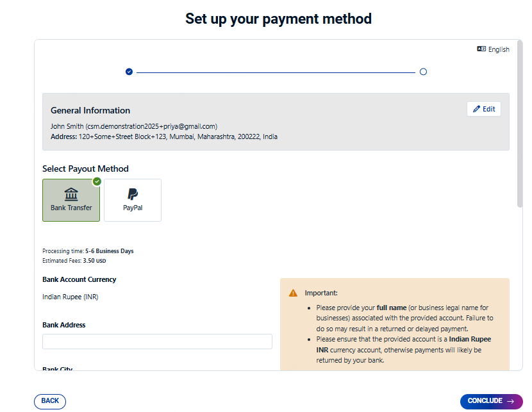Click the green checkmark badge on Bank Transfer
Viewport: 532px width, 412px height.
coord(97,181)
